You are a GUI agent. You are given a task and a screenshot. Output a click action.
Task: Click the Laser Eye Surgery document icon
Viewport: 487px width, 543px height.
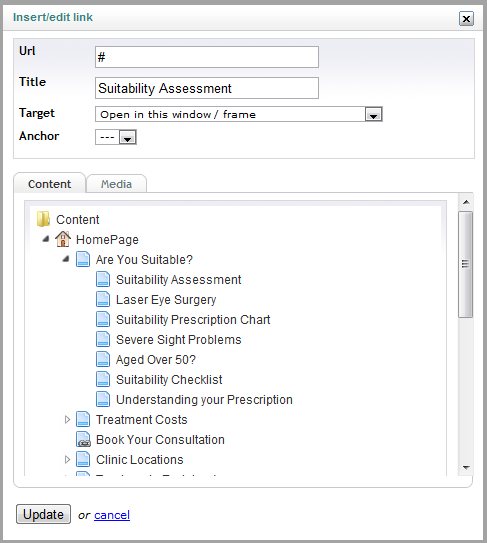103,299
